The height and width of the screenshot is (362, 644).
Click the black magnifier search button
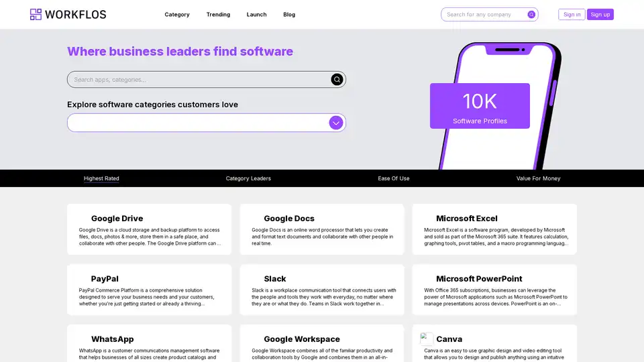coord(337,80)
